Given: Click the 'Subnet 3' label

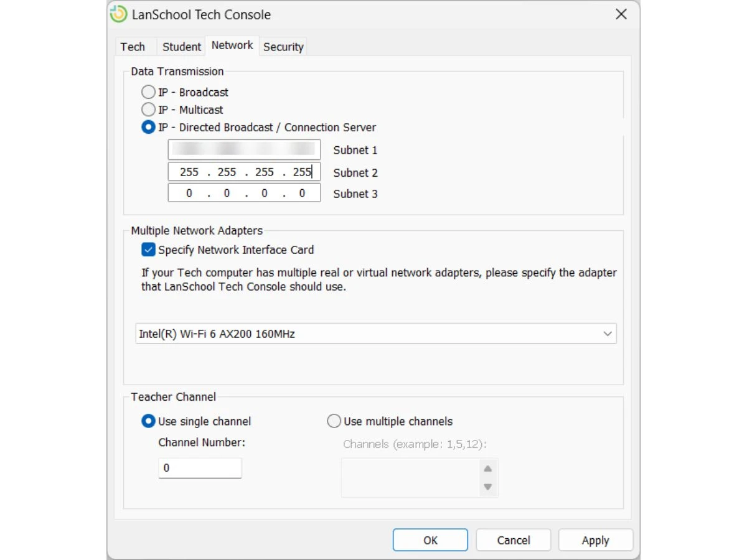Looking at the screenshot, I should click(x=355, y=194).
